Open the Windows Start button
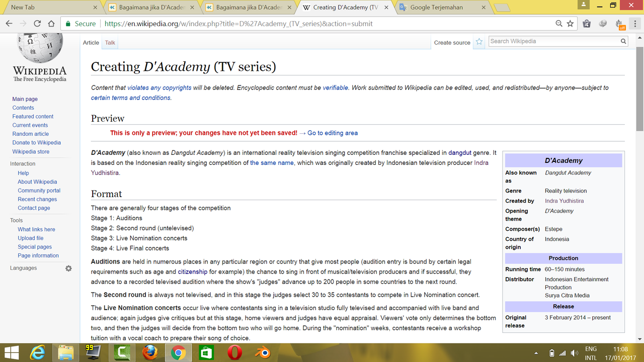644x362 pixels. [12, 352]
